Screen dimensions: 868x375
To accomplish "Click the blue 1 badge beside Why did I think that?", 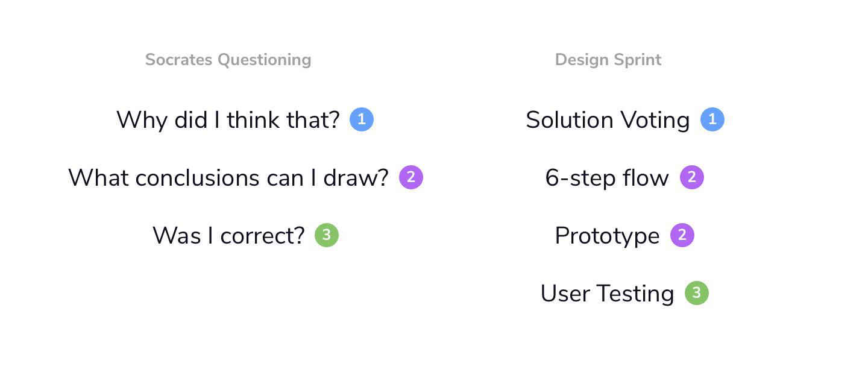I will coord(362,119).
